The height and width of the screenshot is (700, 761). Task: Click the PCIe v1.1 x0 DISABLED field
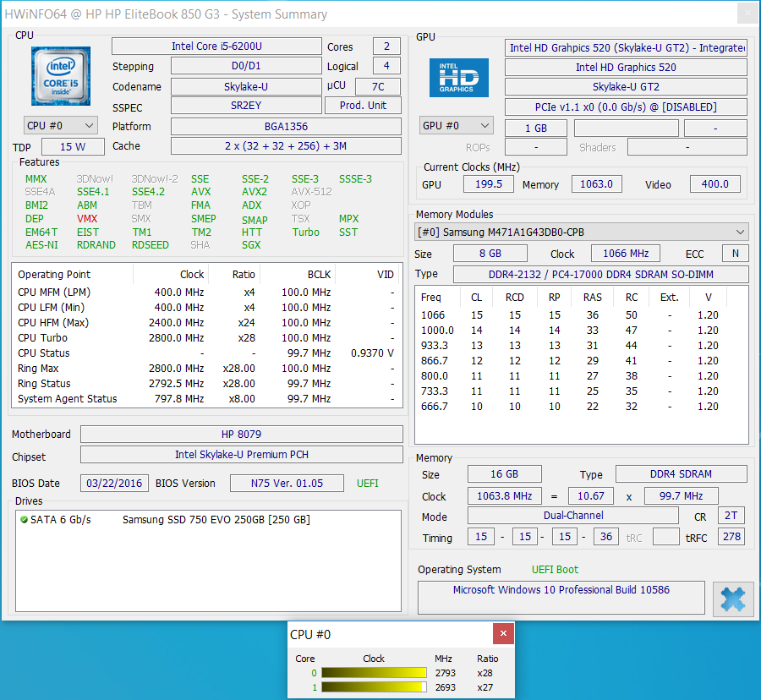[626, 107]
